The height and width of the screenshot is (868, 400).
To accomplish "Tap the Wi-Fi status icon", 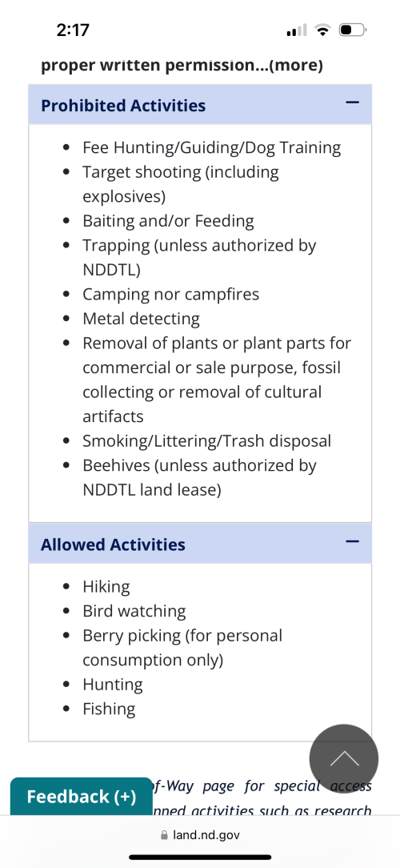I will (x=322, y=30).
